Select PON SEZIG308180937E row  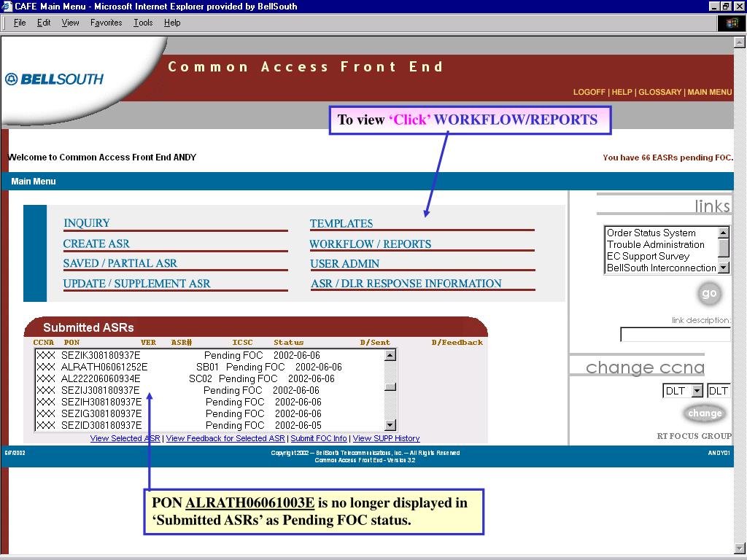209,414
